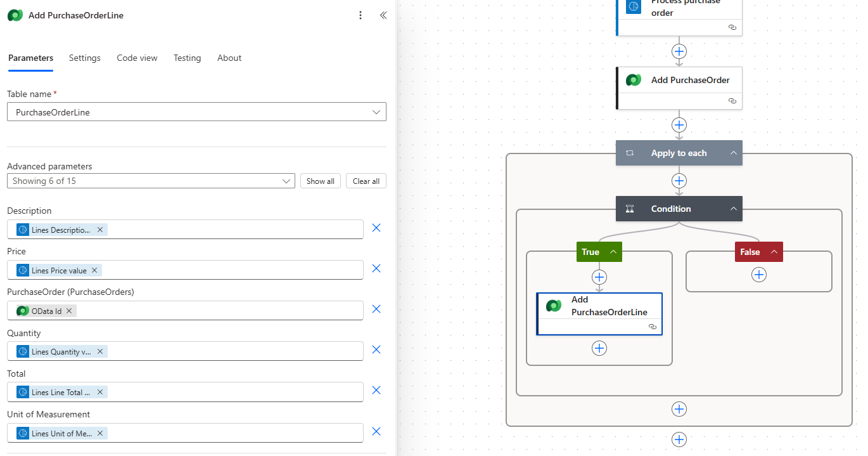Click the plus button inside the False branch
This screenshot has height=456, width=868.
coord(758,275)
